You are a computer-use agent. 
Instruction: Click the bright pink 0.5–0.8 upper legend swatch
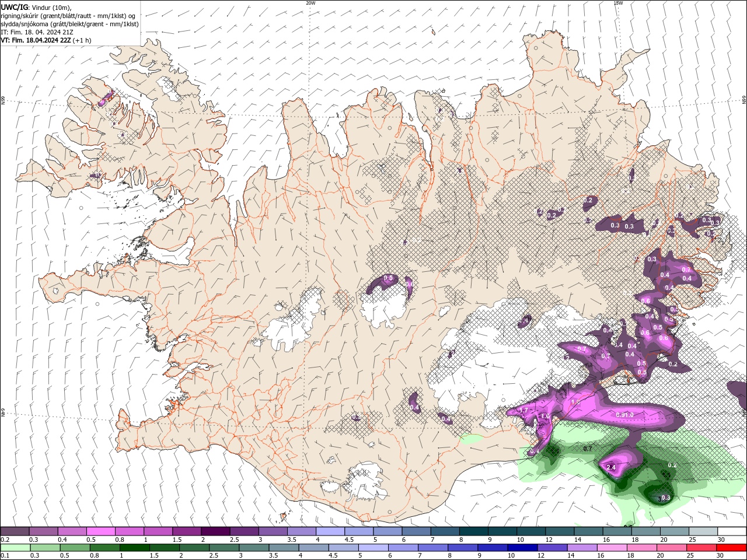point(100,531)
